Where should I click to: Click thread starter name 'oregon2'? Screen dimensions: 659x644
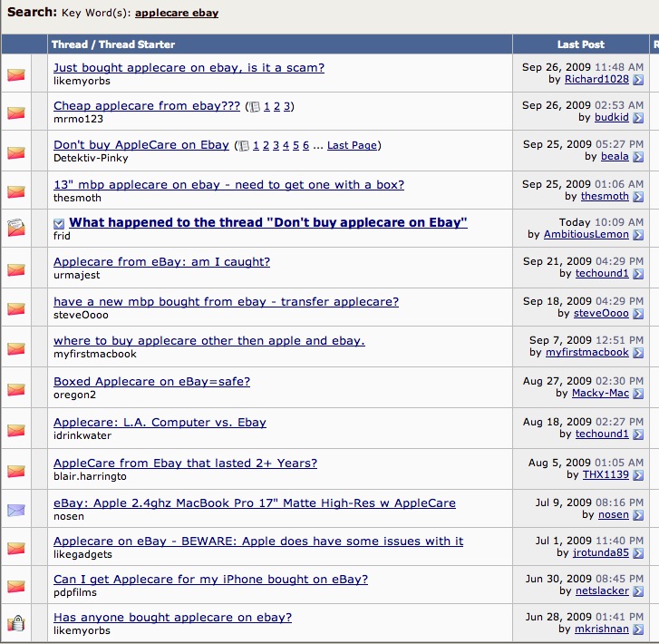tap(74, 395)
